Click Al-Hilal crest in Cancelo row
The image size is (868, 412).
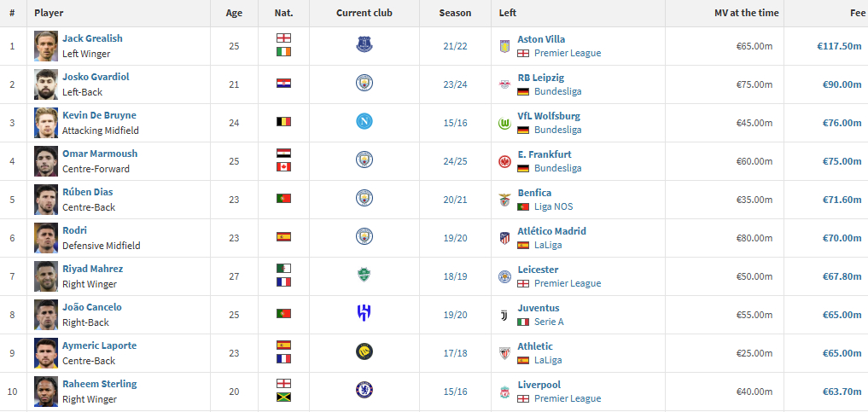coord(364,313)
